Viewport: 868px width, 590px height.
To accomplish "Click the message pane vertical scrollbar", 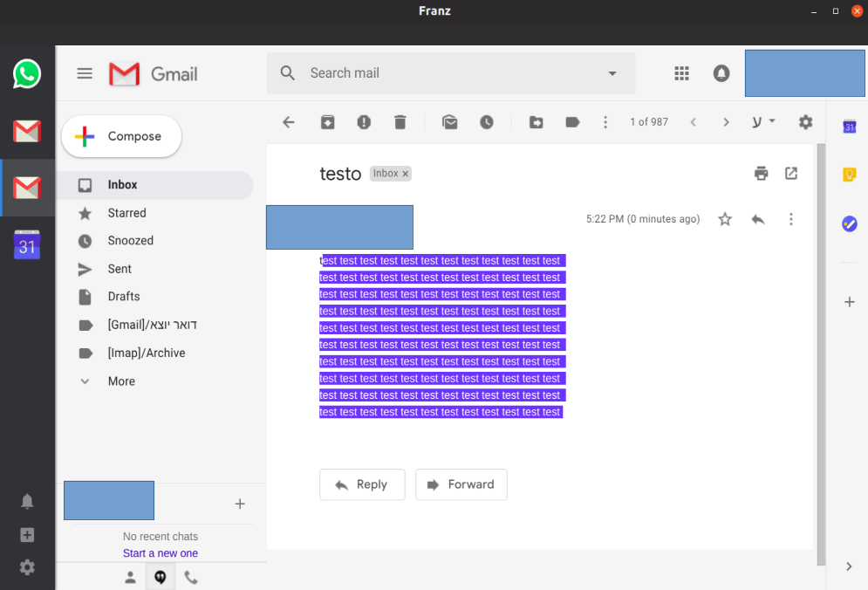I will tap(821, 354).
